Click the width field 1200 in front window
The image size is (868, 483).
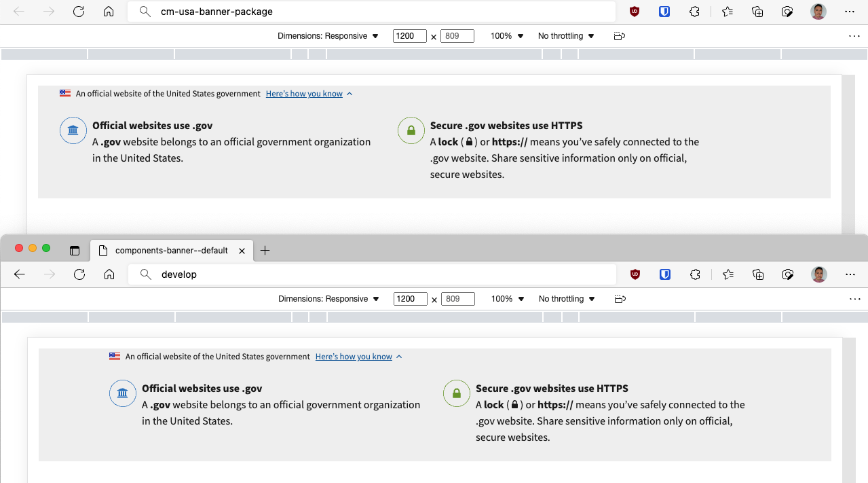[411, 299]
